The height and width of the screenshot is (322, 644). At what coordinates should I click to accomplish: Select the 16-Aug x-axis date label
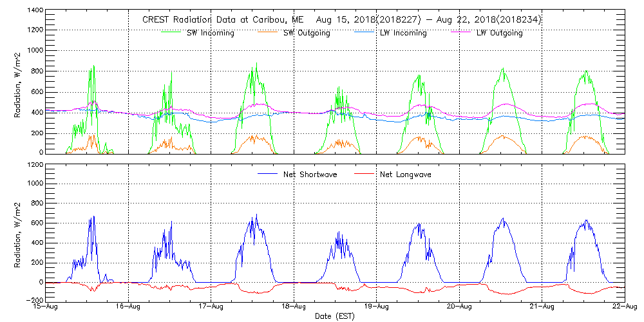tap(129, 307)
